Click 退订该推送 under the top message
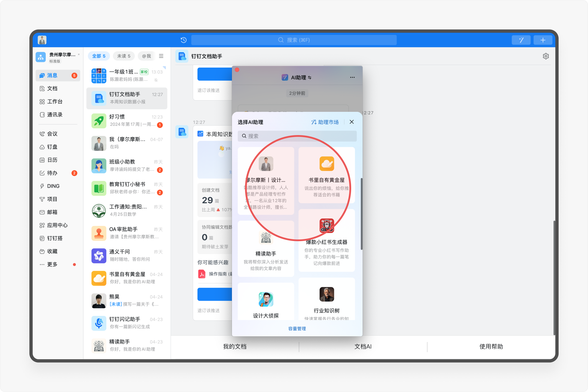Viewport: 588px width, 392px height. [208, 90]
